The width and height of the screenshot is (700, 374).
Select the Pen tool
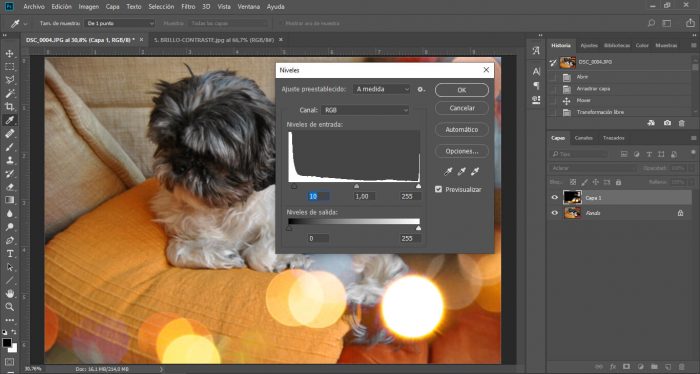[9, 240]
